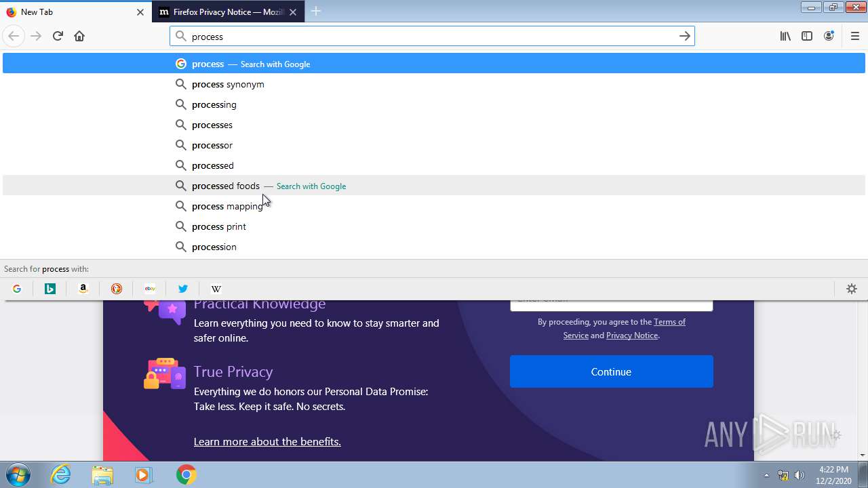This screenshot has width=868, height=488.
Task: Search process with Bing engine
Action: tap(50, 289)
